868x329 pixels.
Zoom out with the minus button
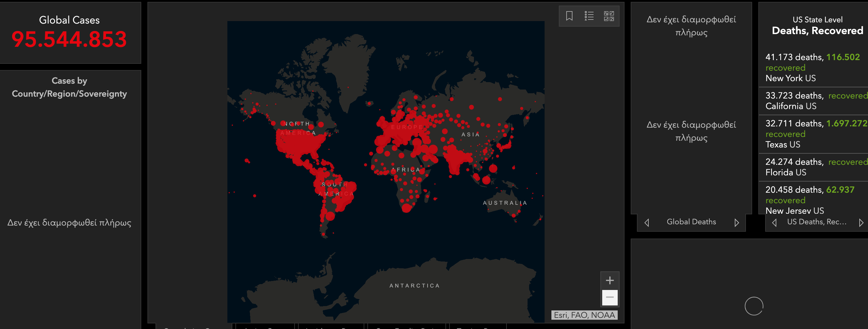[x=610, y=297]
